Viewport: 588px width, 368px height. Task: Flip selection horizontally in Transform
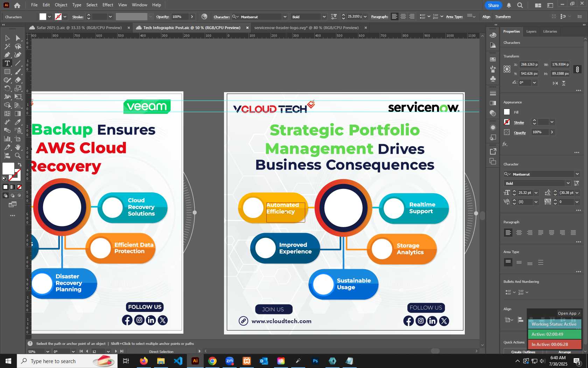tap(555, 83)
